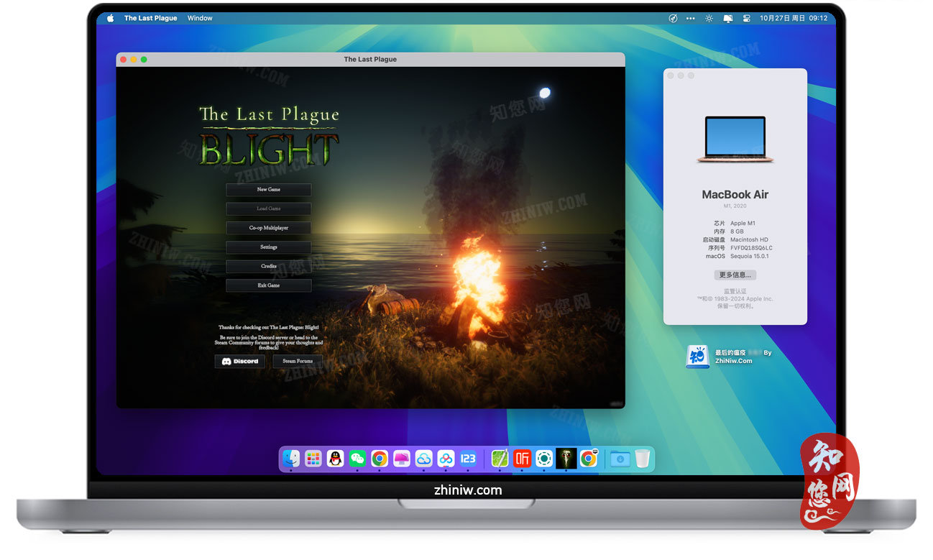Image resolution: width=933 pixels, height=560 pixels.
Task: Click Exit Game
Action: pos(268,285)
